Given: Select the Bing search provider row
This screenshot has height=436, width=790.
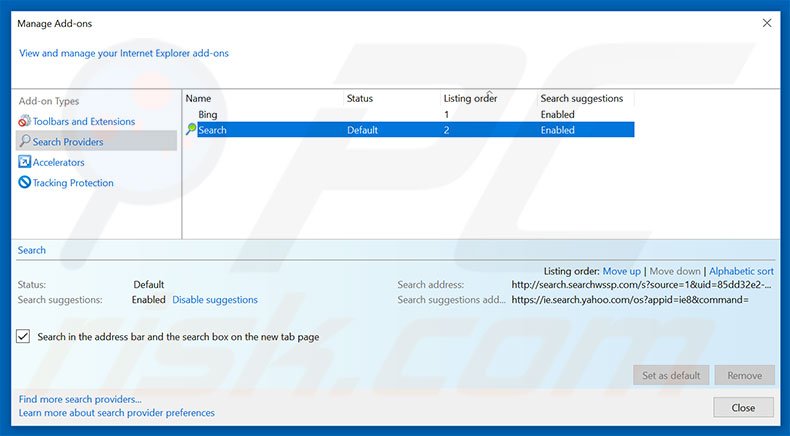Looking at the screenshot, I should pyautogui.click(x=409, y=114).
